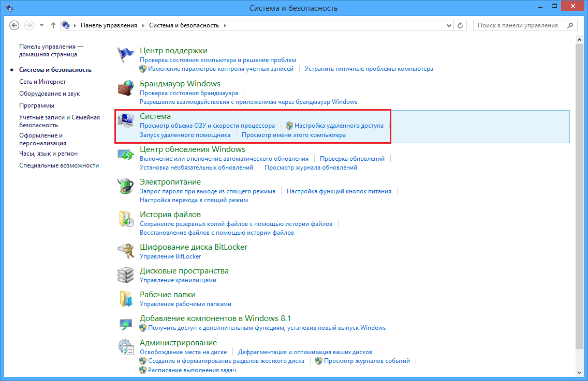Screen dimensions: 588x381
Task: Click the Брандмауэр Windows brick wall icon
Action: 125,88
